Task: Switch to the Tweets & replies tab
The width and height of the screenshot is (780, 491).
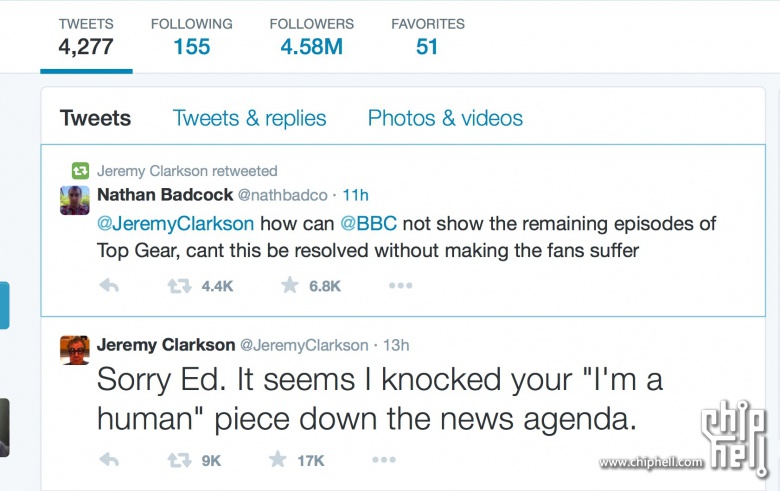Action: (249, 118)
